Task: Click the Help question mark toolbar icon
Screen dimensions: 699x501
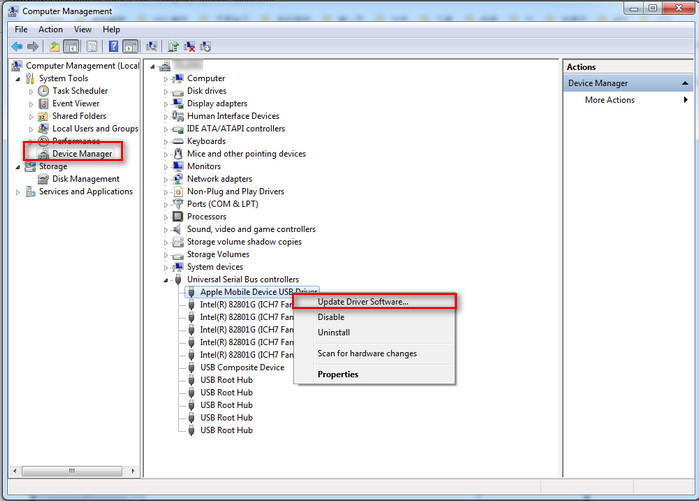Action: click(x=113, y=46)
